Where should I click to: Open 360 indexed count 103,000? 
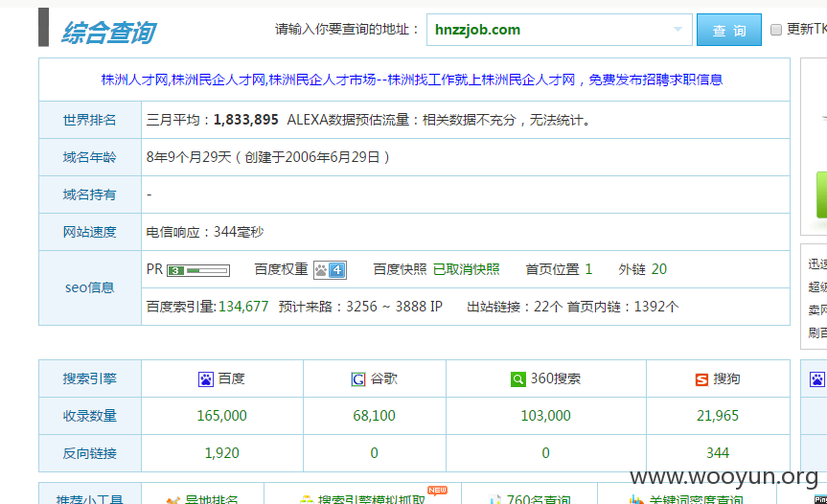(x=545, y=416)
